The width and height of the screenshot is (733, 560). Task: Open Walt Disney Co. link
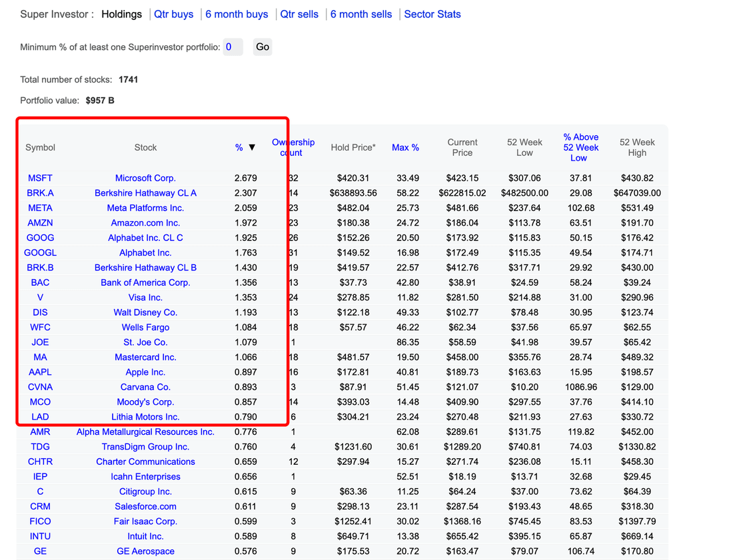coord(145,312)
